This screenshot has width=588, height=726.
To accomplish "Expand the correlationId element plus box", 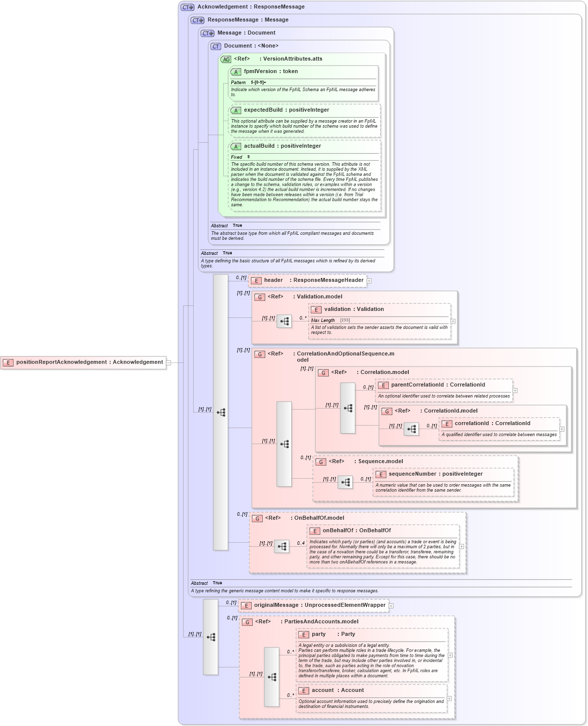I will click(562, 429).
